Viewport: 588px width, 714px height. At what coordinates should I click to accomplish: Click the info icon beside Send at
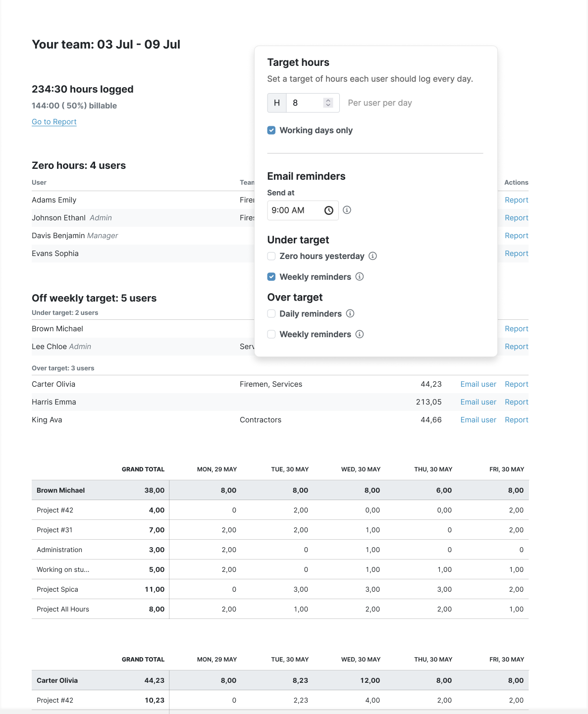347,210
